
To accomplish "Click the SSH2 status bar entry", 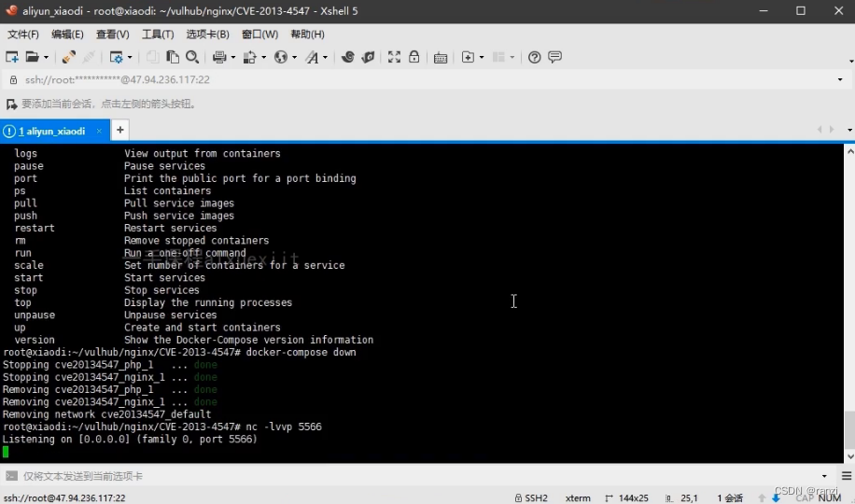I will [x=531, y=498].
